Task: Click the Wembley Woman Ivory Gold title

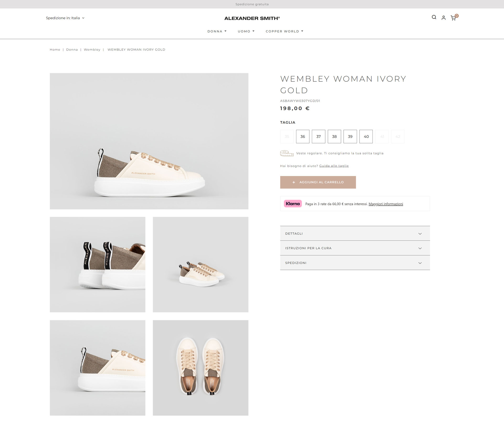Action: (343, 84)
